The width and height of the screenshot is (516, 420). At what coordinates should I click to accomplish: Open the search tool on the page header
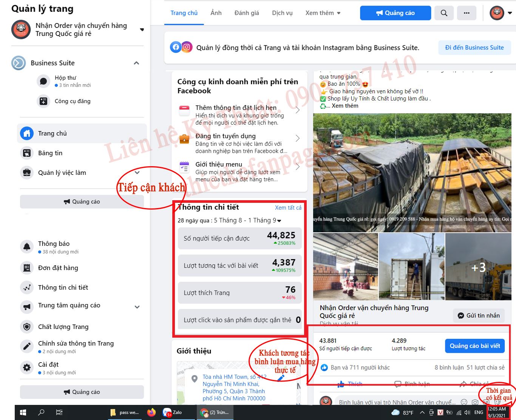444,12
